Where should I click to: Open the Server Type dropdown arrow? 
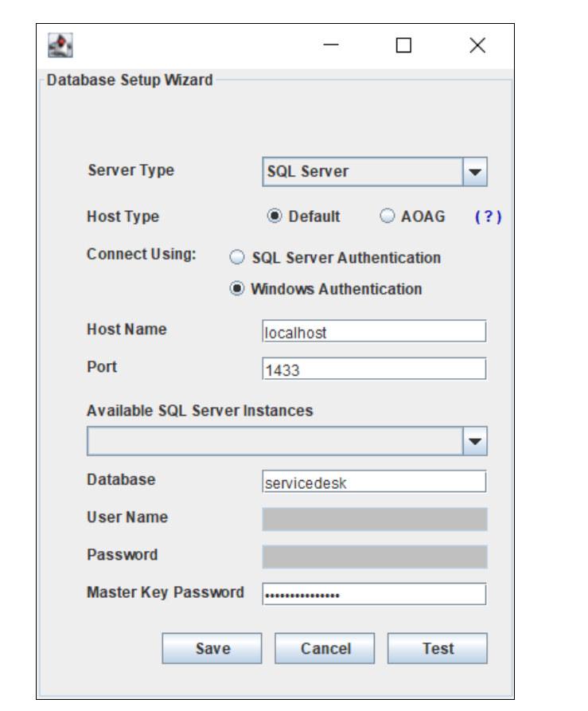click(474, 172)
